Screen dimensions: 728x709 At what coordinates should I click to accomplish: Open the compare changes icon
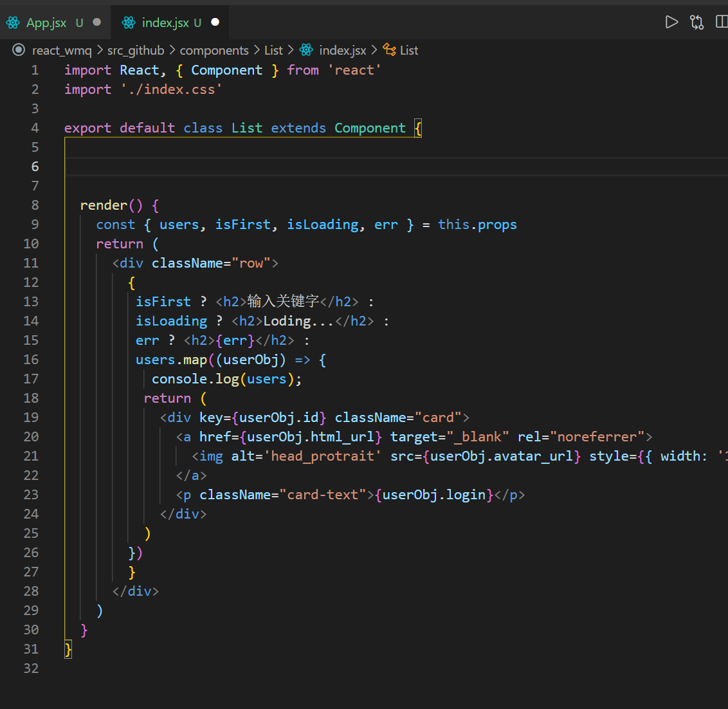(x=697, y=23)
